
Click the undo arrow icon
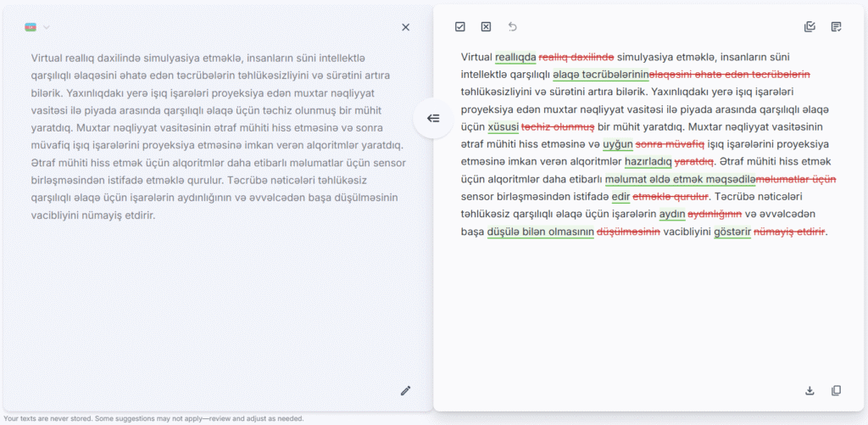(512, 27)
